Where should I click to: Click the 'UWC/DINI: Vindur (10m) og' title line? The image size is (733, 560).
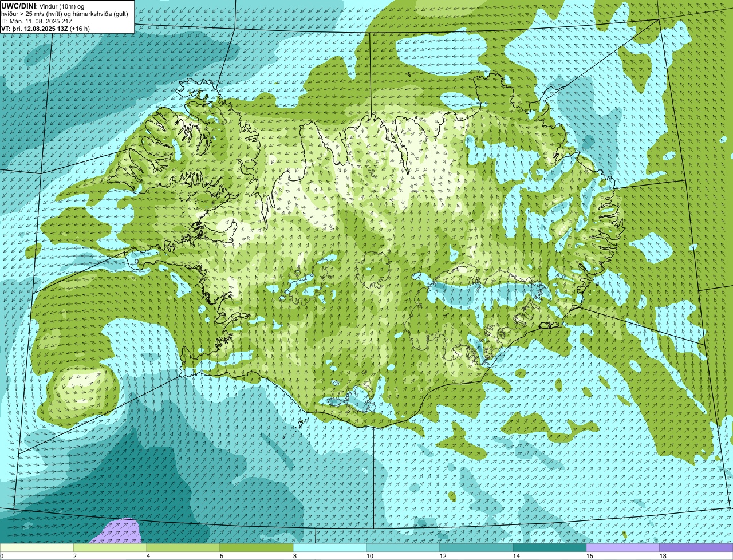tap(43, 6)
